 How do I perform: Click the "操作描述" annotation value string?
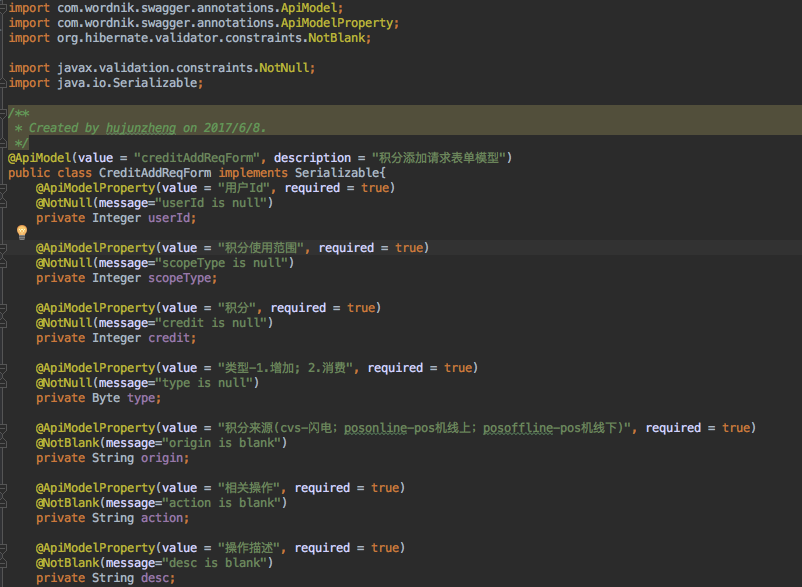pos(250,548)
